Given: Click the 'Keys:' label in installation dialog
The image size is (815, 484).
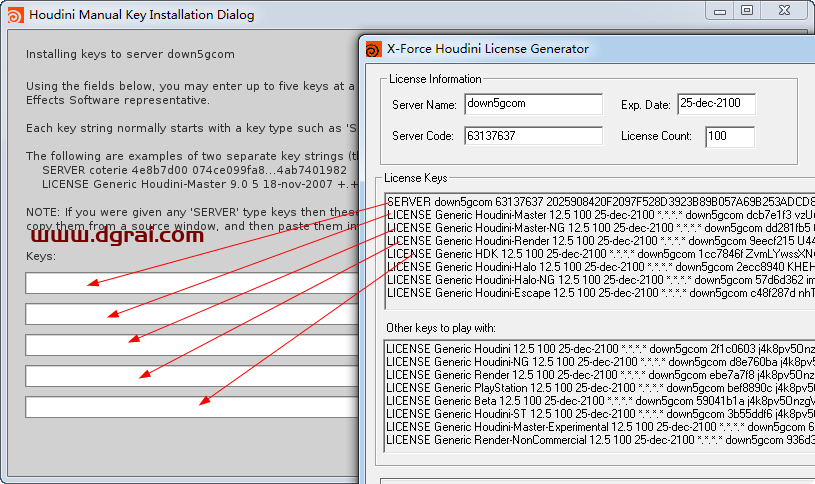Looking at the screenshot, I should pyautogui.click(x=41, y=256).
